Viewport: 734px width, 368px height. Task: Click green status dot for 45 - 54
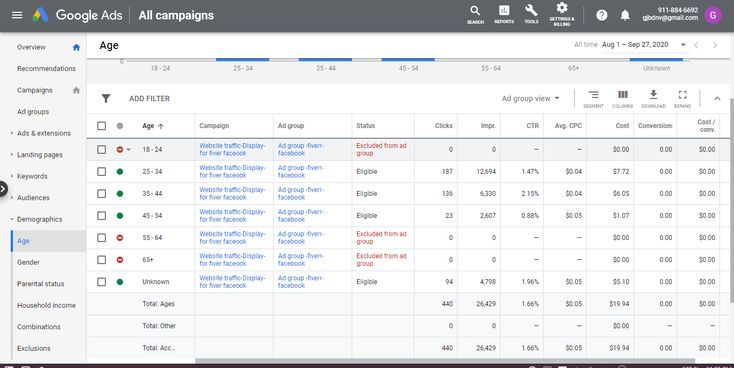click(120, 216)
